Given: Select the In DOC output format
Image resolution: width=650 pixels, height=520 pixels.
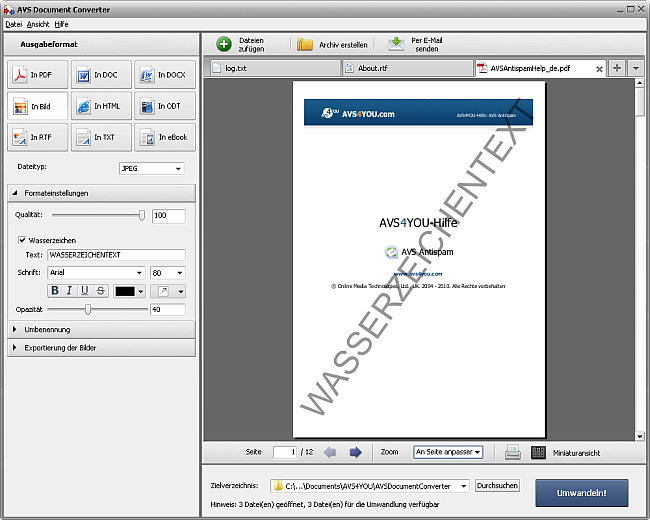Looking at the screenshot, I should (101, 75).
